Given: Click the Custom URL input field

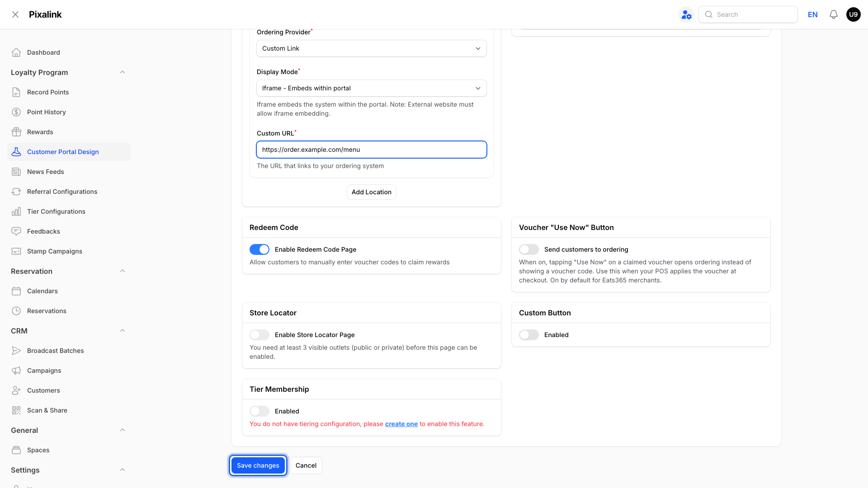Looking at the screenshot, I should (372, 150).
